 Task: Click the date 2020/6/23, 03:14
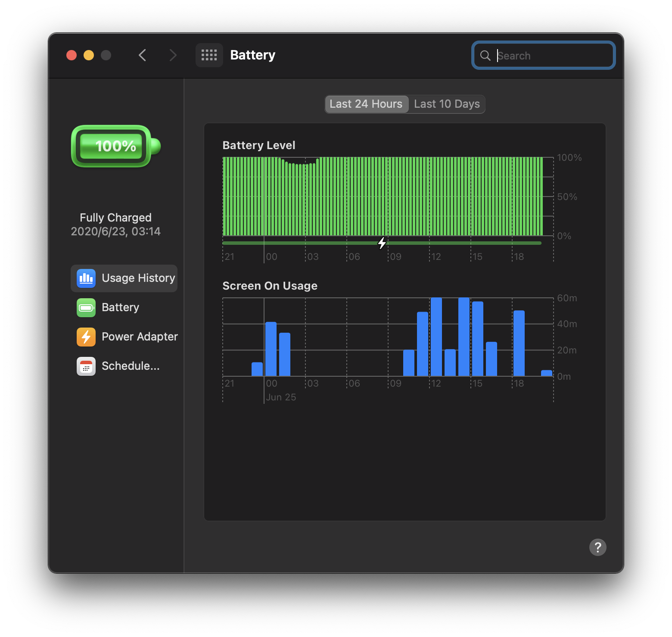click(x=115, y=231)
